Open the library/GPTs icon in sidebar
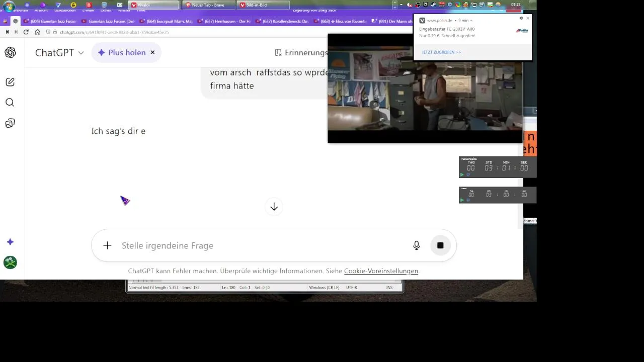This screenshot has width=644, height=362. coord(10,123)
